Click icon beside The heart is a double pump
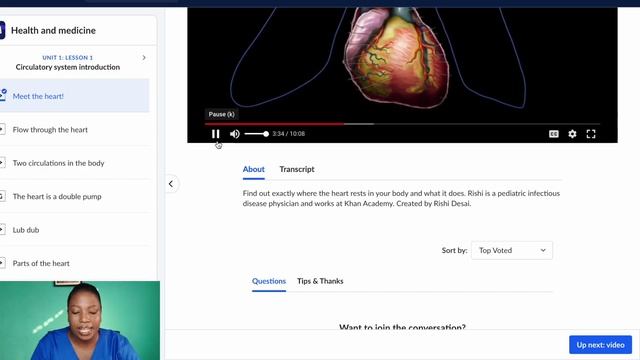Viewport: 640px width, 360px height. point(2,196)
